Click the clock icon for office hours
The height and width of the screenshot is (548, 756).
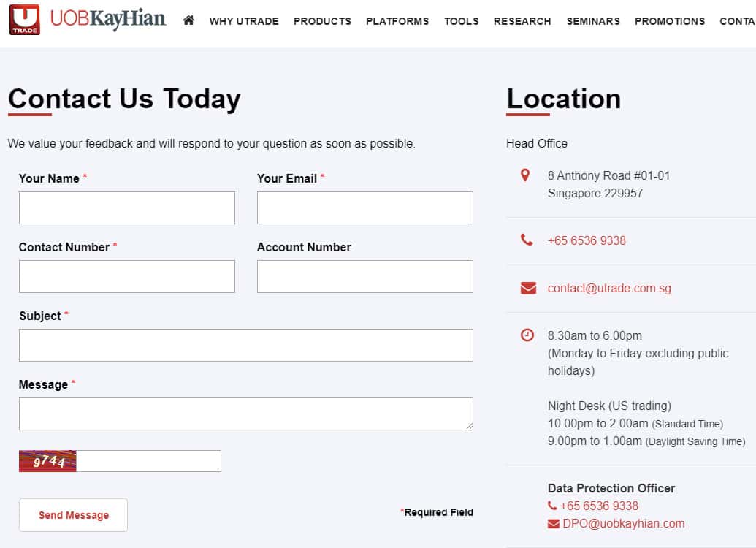(527, 335)
